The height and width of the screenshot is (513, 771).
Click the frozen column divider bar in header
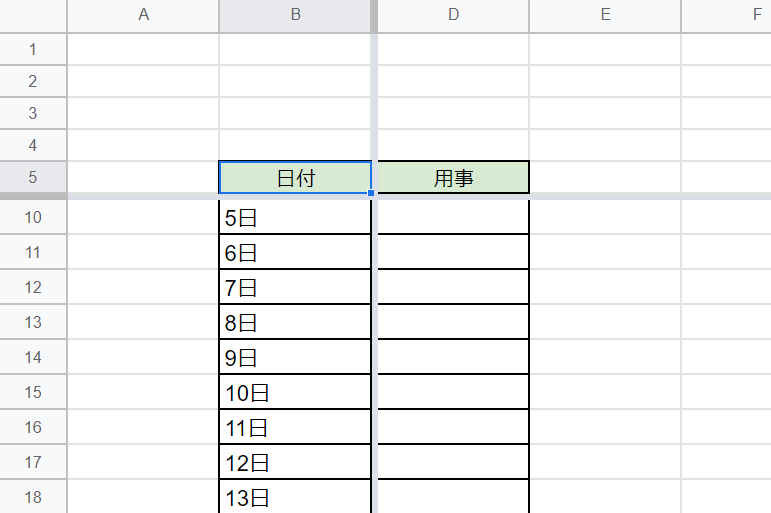point(374,16)
